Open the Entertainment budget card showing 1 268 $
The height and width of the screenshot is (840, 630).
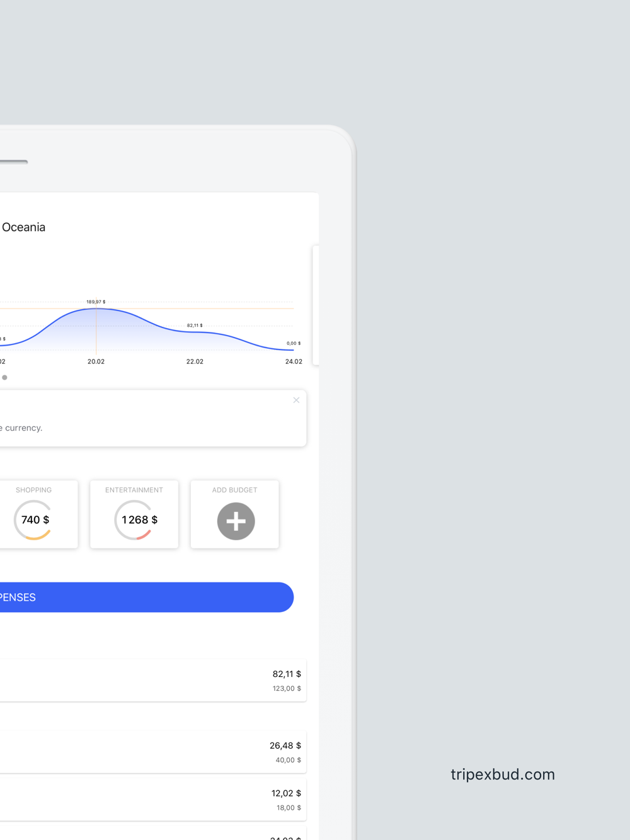click(134, 514)
